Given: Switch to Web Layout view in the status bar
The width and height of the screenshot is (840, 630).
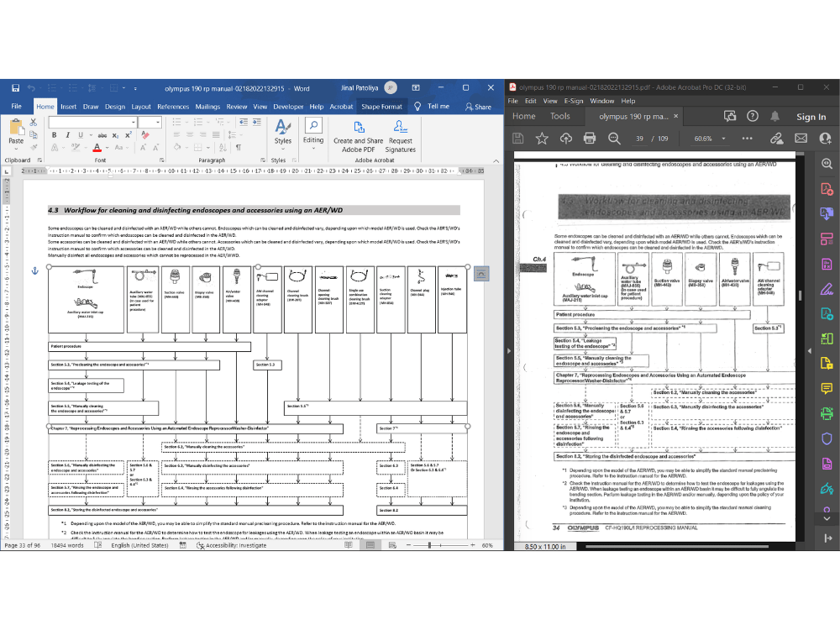Looking at the screenshot, I should pos(392,545).
